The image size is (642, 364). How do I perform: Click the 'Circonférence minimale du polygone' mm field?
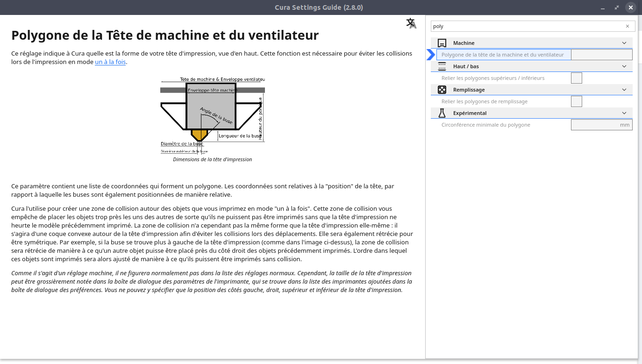tap(602, 125)
